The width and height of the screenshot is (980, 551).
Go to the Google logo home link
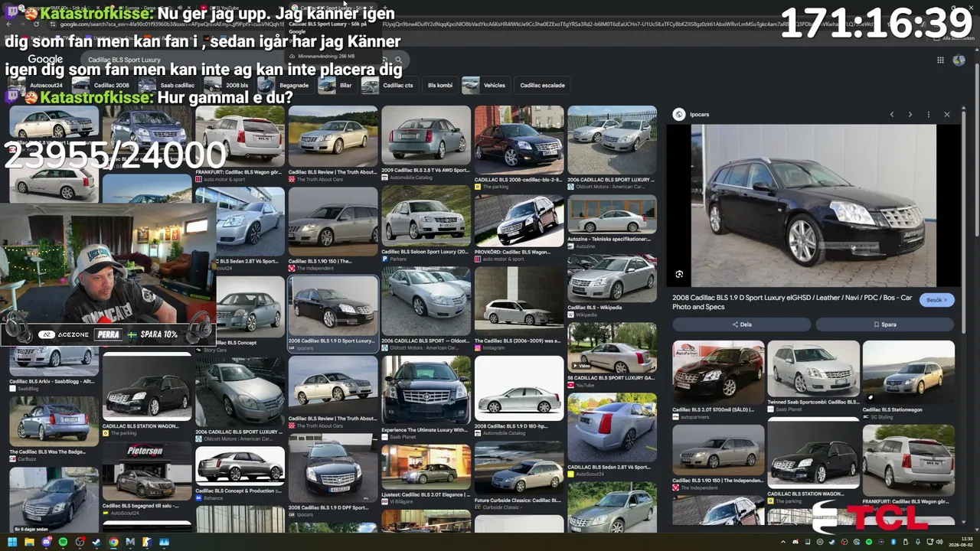pos(45,60)
